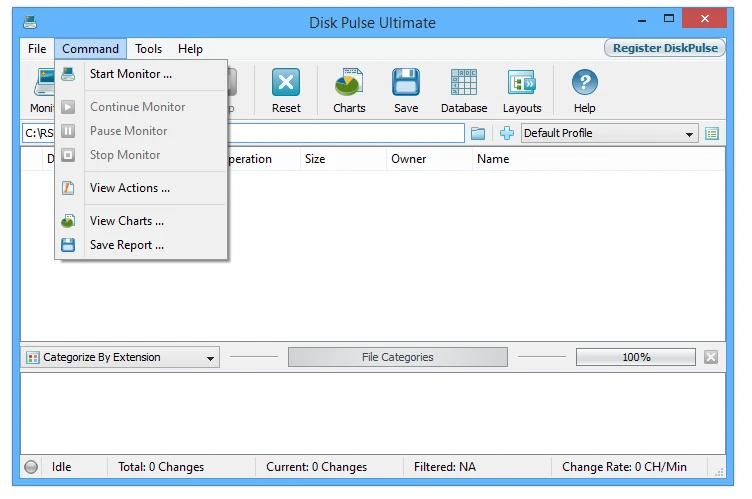The width and height of the screenshot is (752, 499).
Task: Select View Charts in the menu
Action: 126,221
